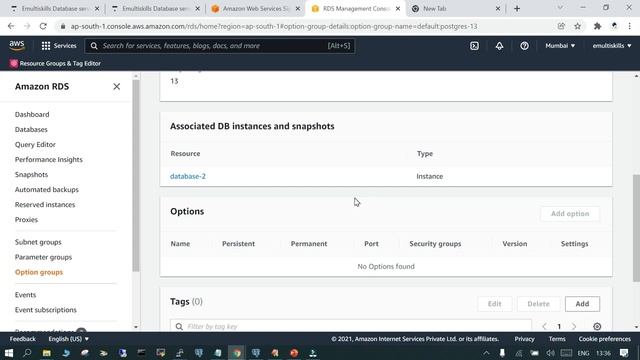Open Event subscriptions in sidebar
Screen dimensions: 640x360
(46, 310)
